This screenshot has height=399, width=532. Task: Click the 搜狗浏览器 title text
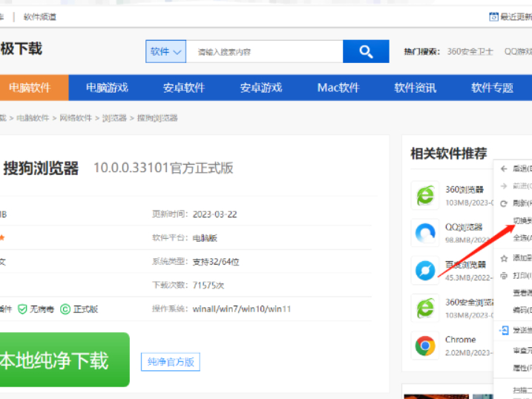pos(41,168)
